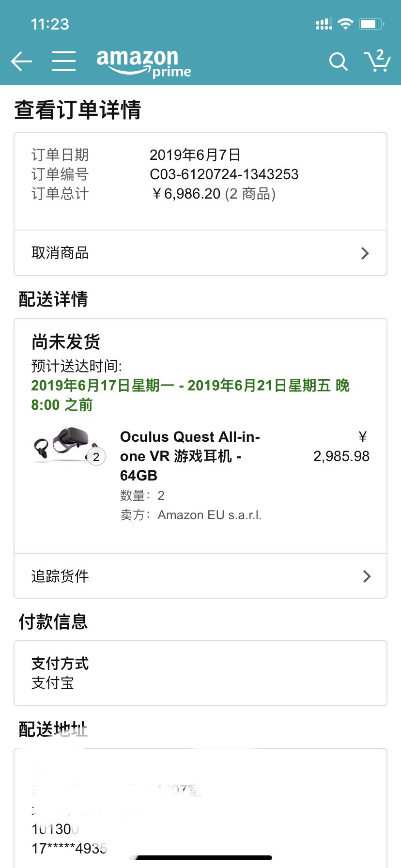Expand 追踪货件 chevron arrow
The image size is (401, 868).
coord(367,576)
